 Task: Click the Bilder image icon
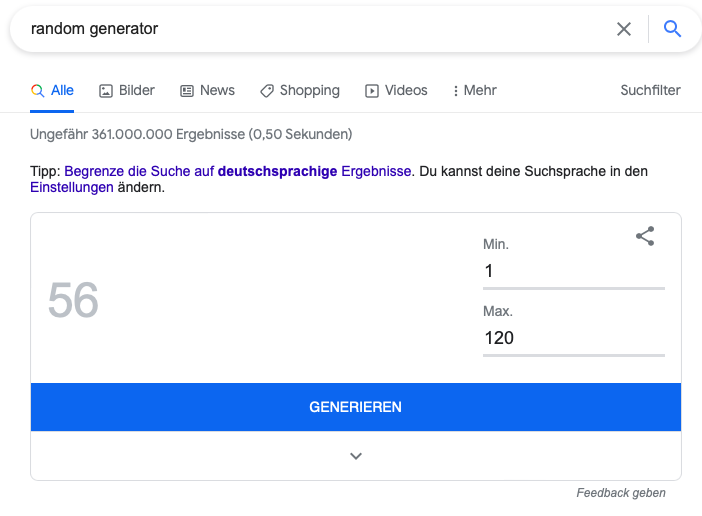click(x=106, y=91)
